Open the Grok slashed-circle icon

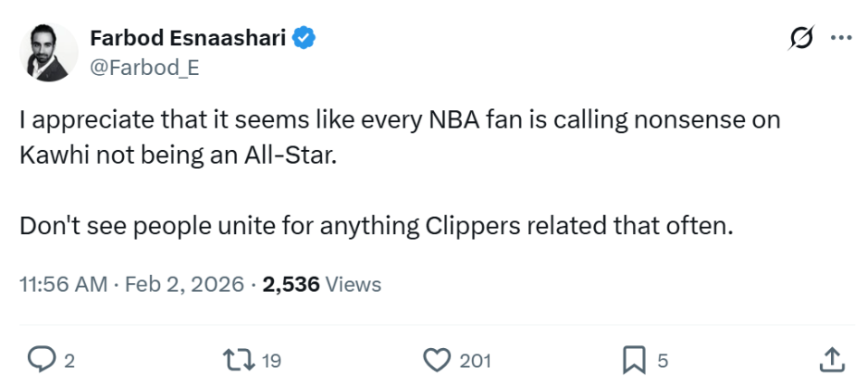(x=800, y=38)
